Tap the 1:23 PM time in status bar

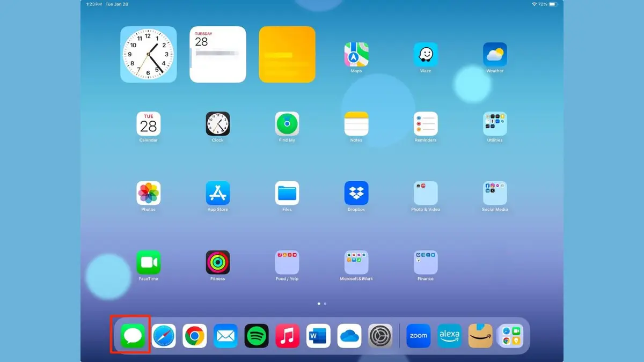94,4
